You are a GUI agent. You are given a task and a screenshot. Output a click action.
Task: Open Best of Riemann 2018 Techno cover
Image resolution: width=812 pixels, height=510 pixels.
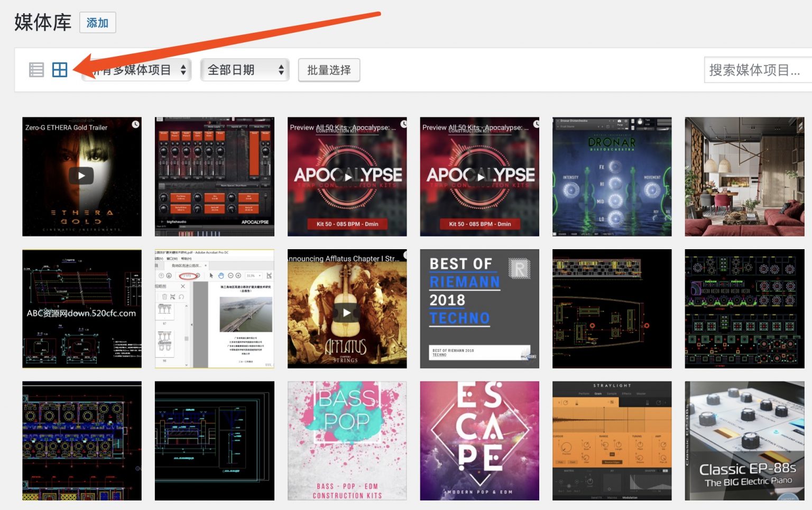click(479, 308)
